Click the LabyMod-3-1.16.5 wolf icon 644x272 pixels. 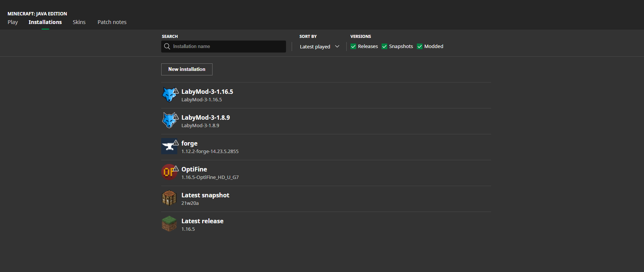click(169, 95)
